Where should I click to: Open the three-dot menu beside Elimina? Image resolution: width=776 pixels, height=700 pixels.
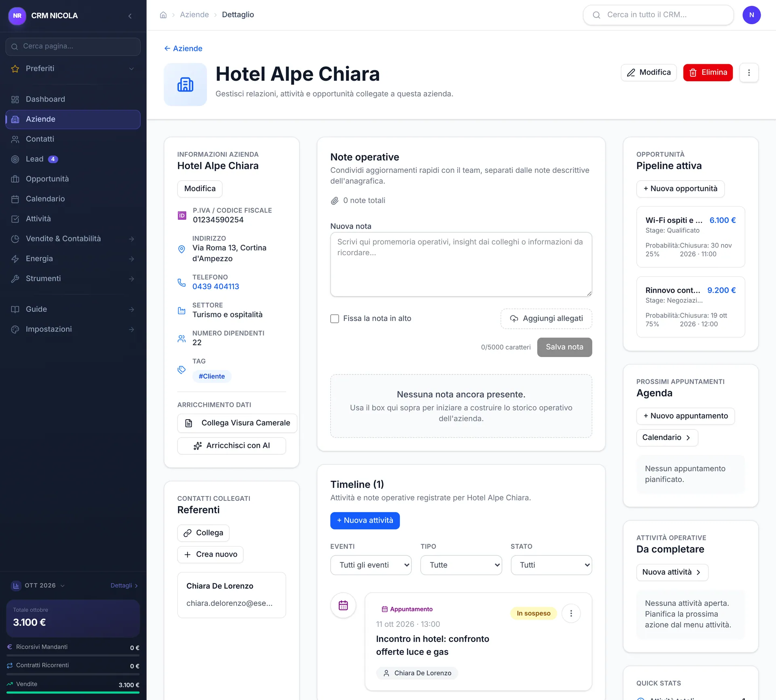click(749, 73)
